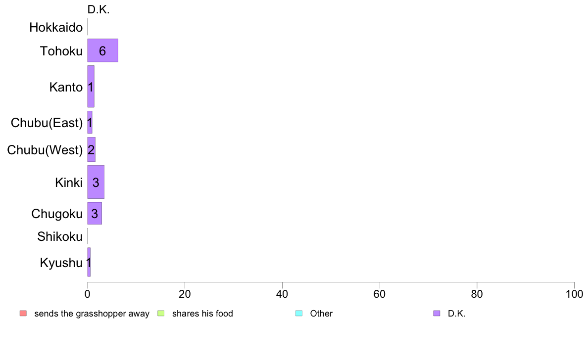The image size is (588, 364).
Task: Click the purple D.K. legend swatch
Action: click(x=437, y=314)
